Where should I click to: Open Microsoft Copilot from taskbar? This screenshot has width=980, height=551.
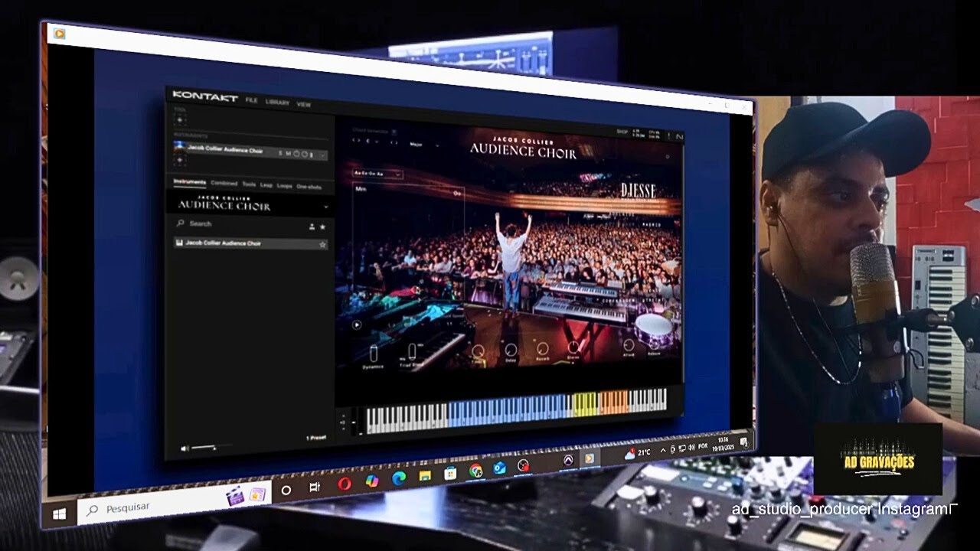click(x=372, y=480)
